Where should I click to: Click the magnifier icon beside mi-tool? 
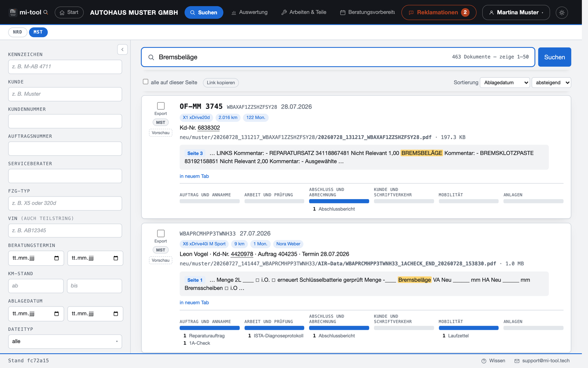click(x=46, y=12)
